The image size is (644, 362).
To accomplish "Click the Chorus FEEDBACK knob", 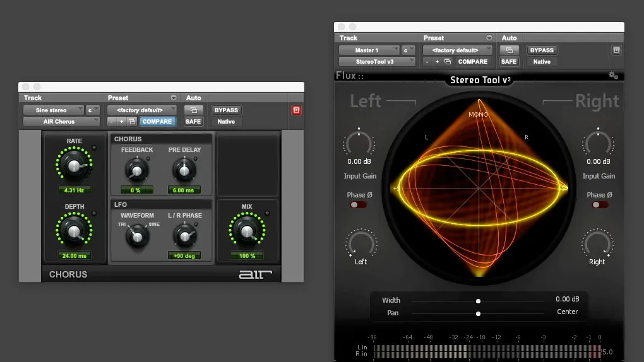I will pos(137,170).
